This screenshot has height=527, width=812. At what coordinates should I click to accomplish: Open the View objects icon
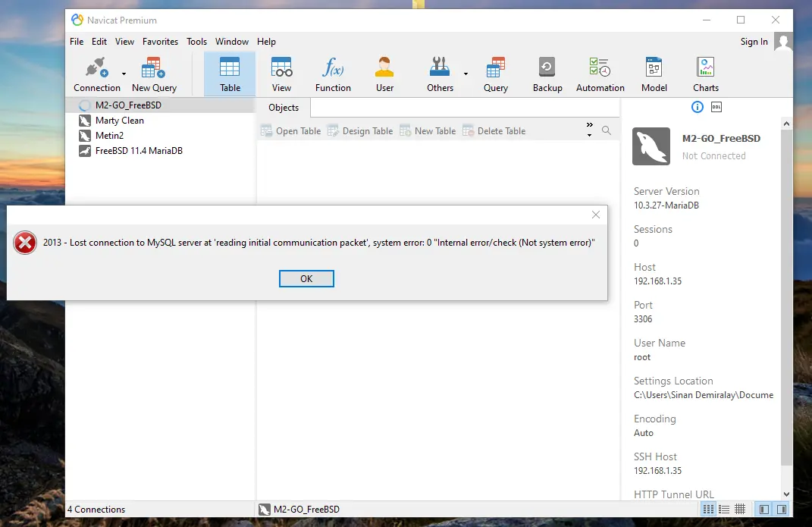coord(282,74)
